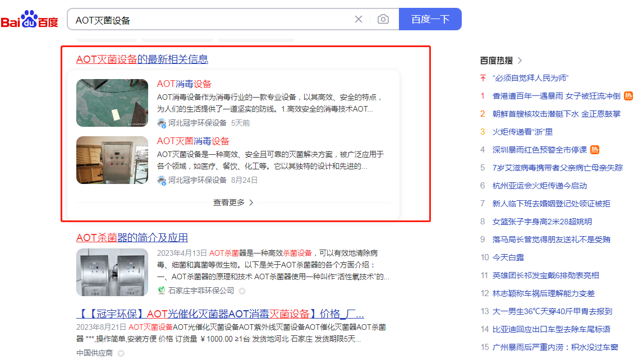The image size is (643, 364).
Task: Click 中国供应商 source link
Action: [x=94, y=353]
